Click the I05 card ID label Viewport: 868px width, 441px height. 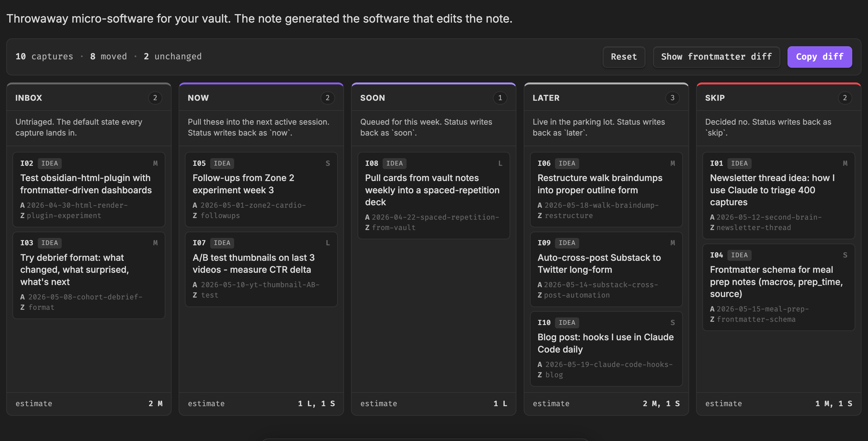[x=199, y=163]
